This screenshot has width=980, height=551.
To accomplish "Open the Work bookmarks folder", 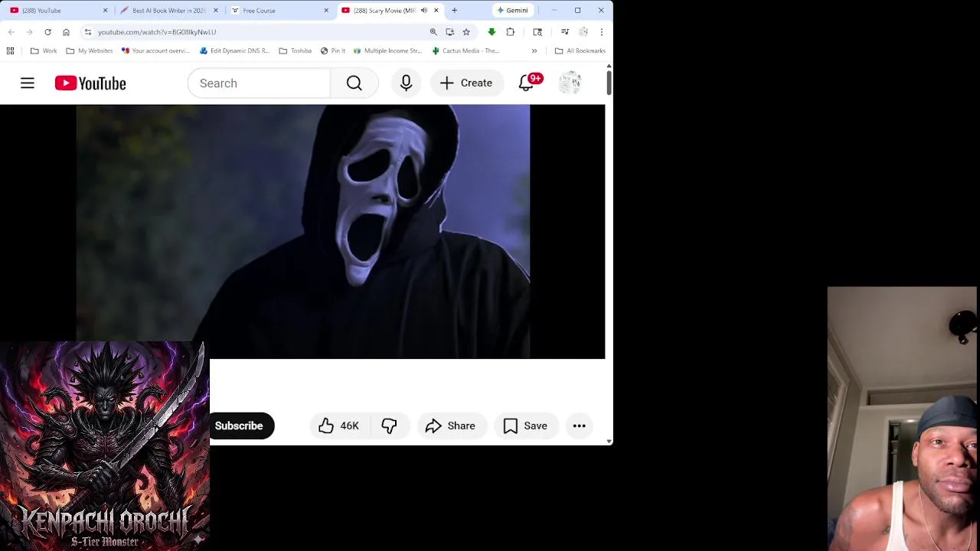I will click(x=44, y=51).
